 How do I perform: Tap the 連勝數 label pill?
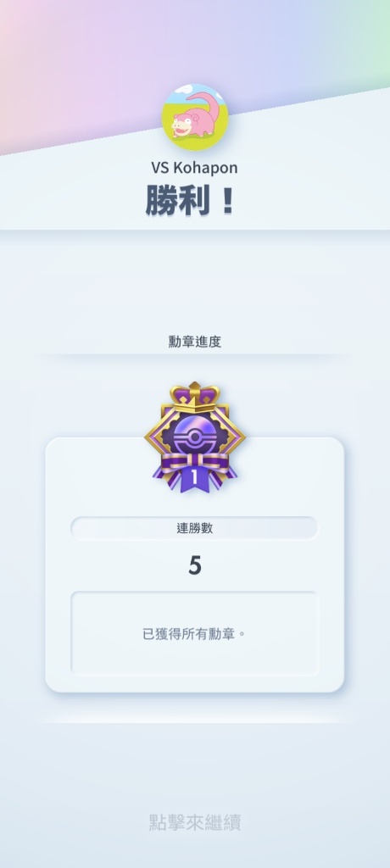tap(194, 528)
